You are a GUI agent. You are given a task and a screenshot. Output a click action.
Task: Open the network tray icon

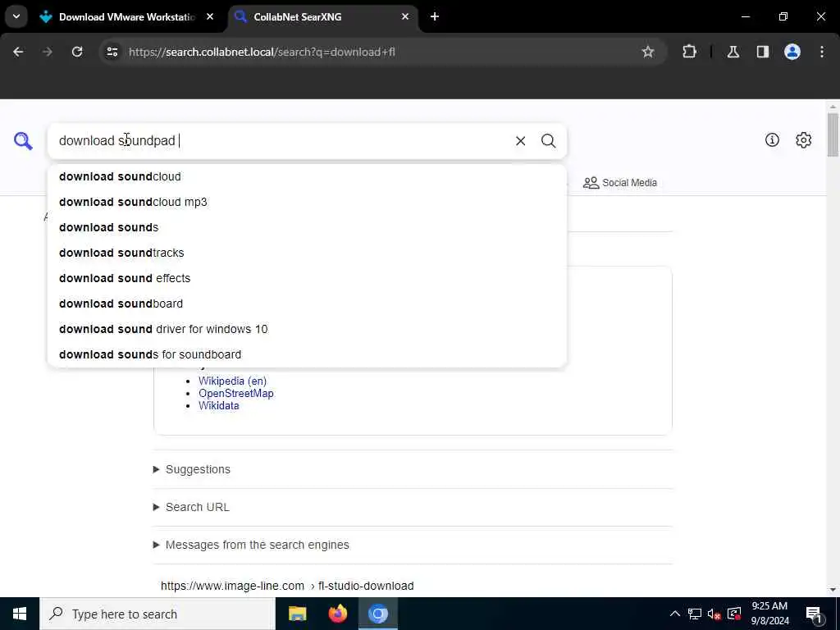click(x=695, y=614)
